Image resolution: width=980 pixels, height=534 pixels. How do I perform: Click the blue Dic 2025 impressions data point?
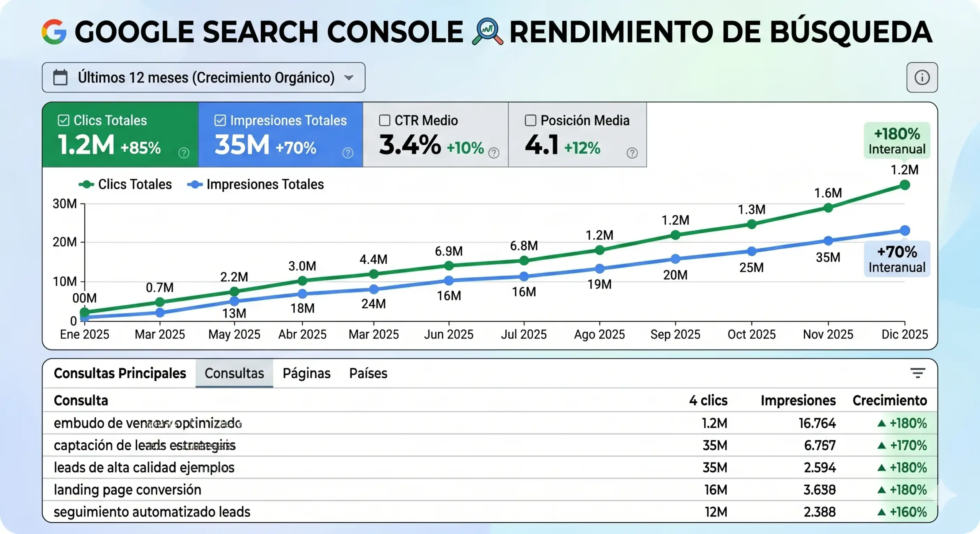pos(905,231)
